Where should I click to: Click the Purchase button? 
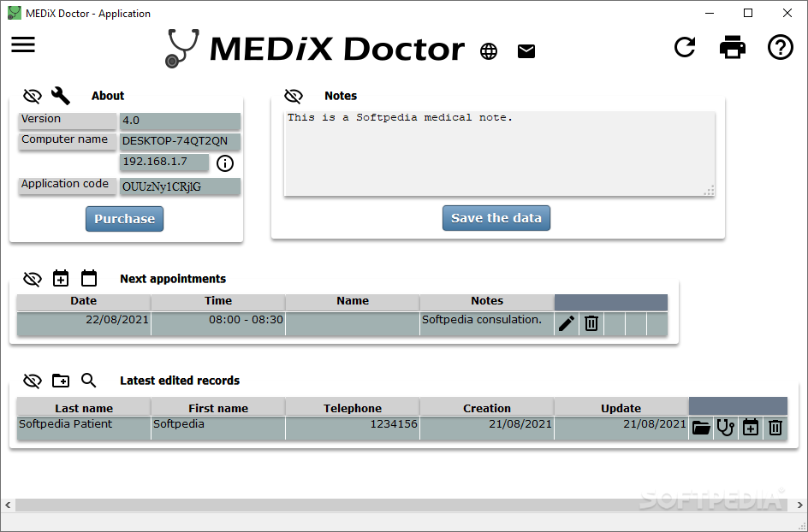[x=125, y=219]
